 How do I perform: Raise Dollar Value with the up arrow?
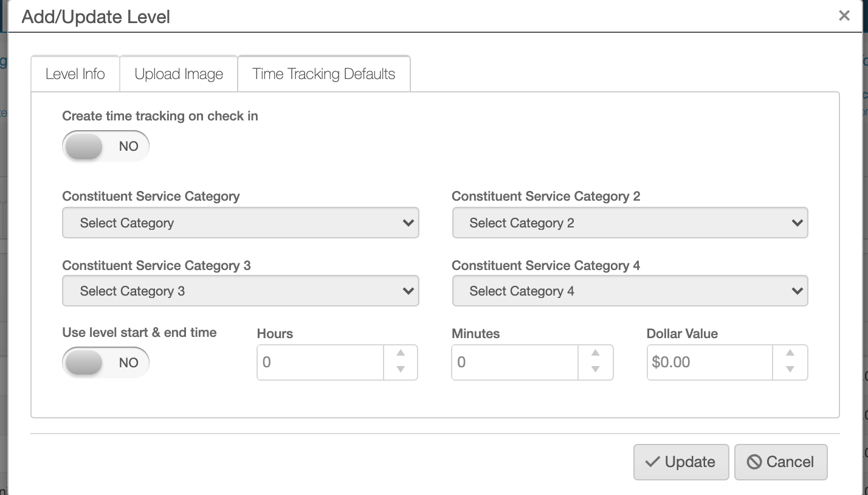point(790,353)
